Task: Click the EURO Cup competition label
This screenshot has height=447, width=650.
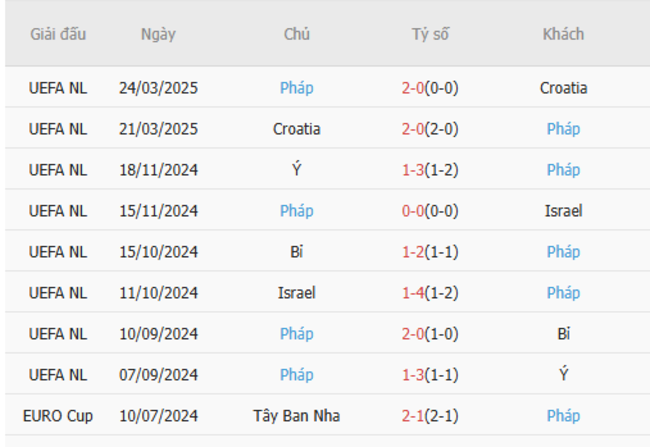Action: click(x=58, y=416)
